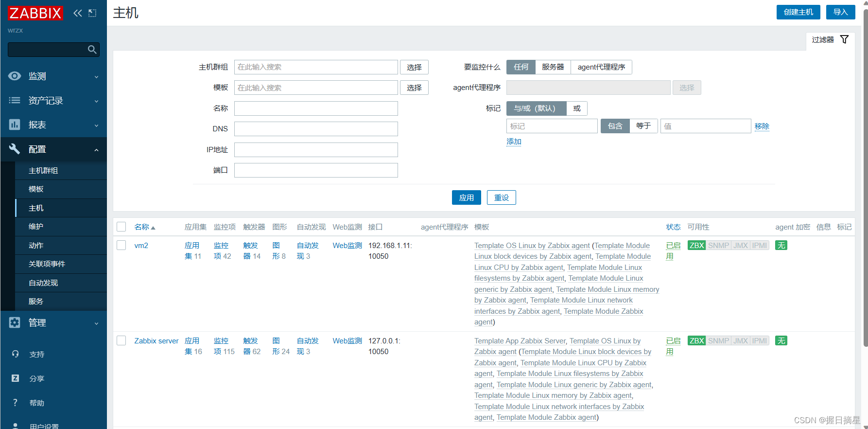Click the Share Z icon

pos(15,378)
